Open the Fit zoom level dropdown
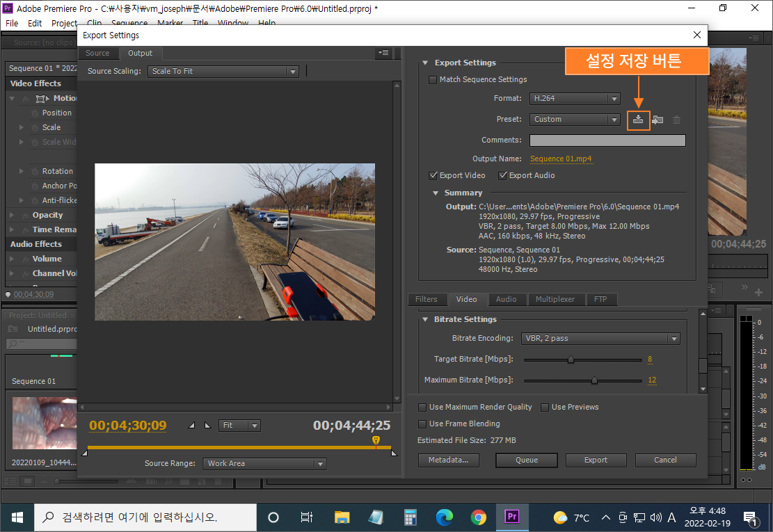The height and width of the screenshot is (532, 773). 239,425
